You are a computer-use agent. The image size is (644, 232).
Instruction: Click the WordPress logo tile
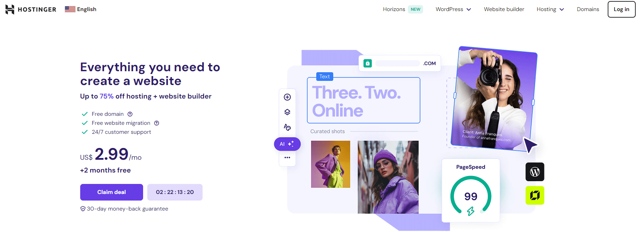pos(535,172)
